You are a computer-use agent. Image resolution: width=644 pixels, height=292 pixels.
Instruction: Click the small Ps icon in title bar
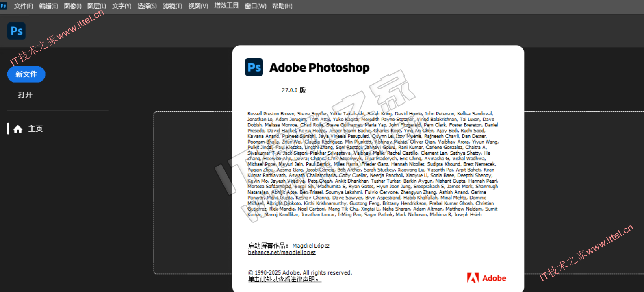point(4,6)
